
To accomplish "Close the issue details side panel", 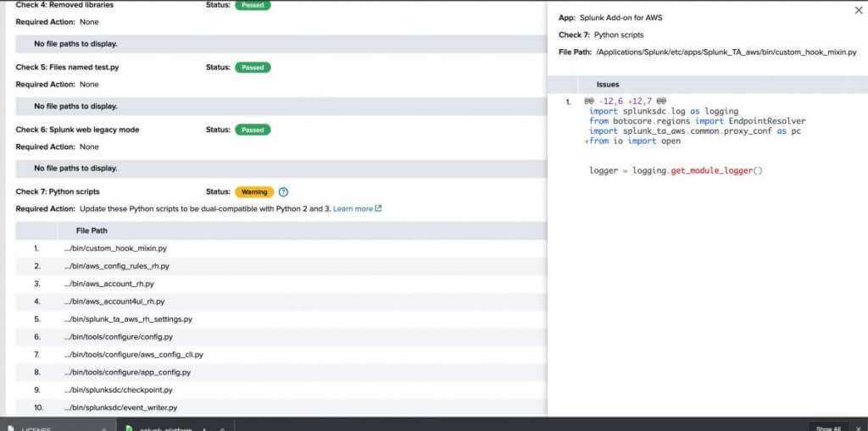I will click(859, 10).
